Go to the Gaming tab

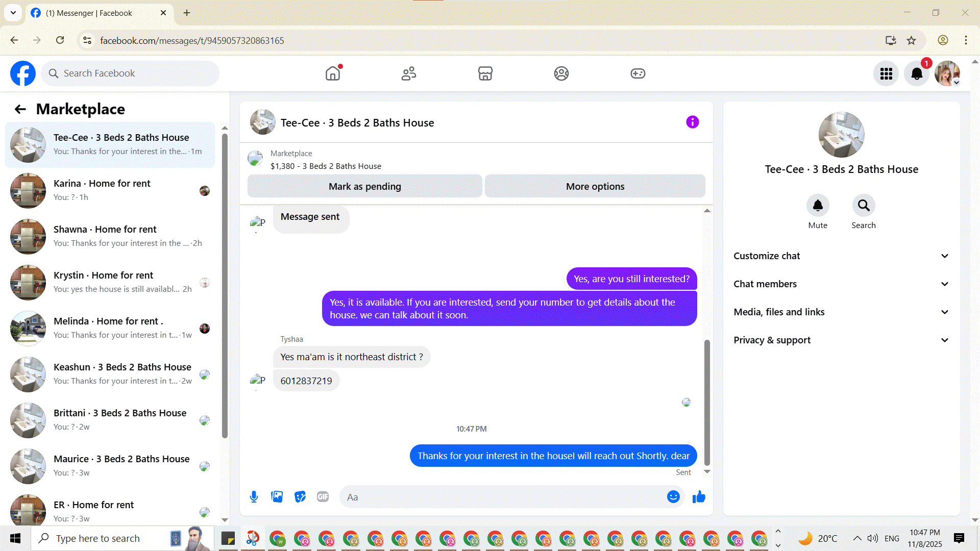tap(638, 73)
